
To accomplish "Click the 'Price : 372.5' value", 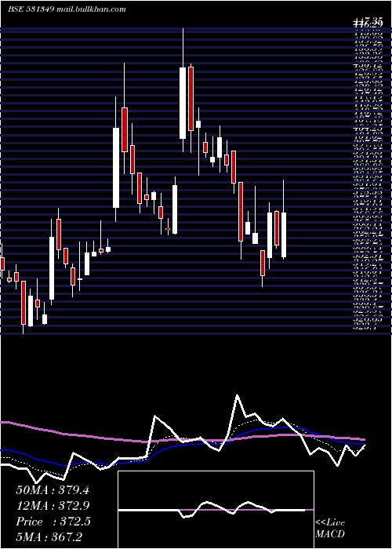I will pyautogui.click(x=53, y=522).
